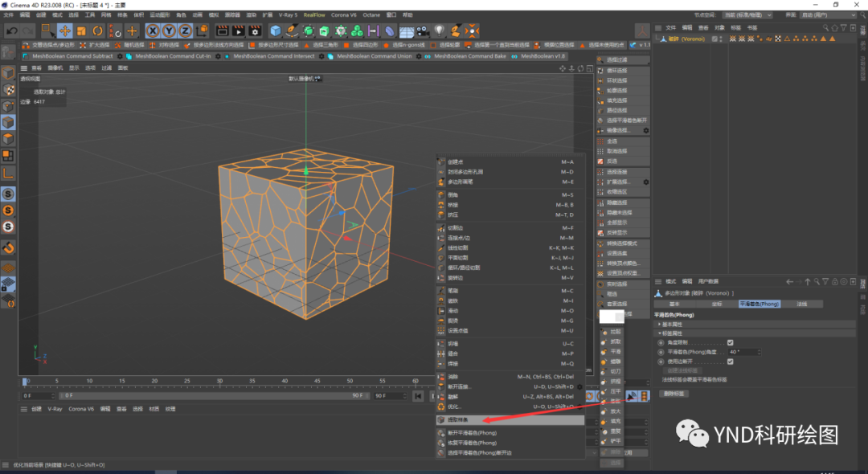Toggle the Y axis lock
868x474 pixels.
pyautogui.click(x=170, y=31)
